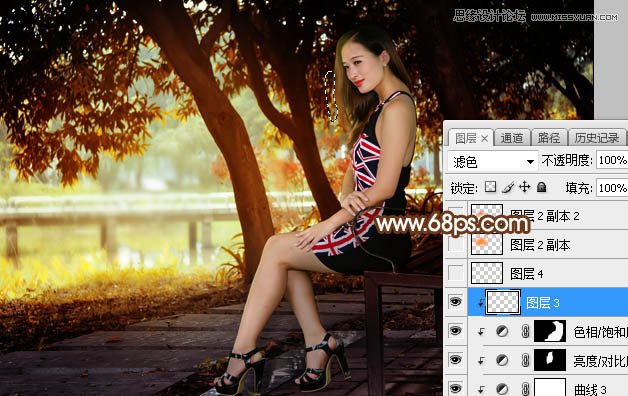
Task: Click the 色相/饱和度 adjustment icon
Action: pyautogui.click(x=502, y=331)
